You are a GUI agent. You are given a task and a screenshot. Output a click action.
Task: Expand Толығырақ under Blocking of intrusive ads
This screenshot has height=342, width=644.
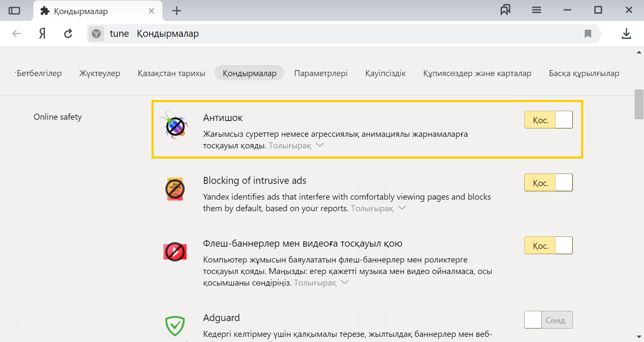click(378, 208)
